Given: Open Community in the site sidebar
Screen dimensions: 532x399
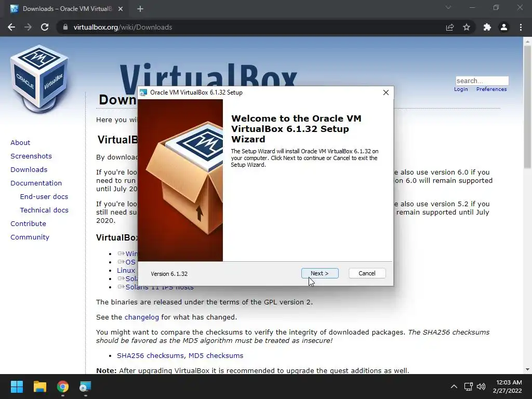Looking at the screenshot, I should 30,237.
